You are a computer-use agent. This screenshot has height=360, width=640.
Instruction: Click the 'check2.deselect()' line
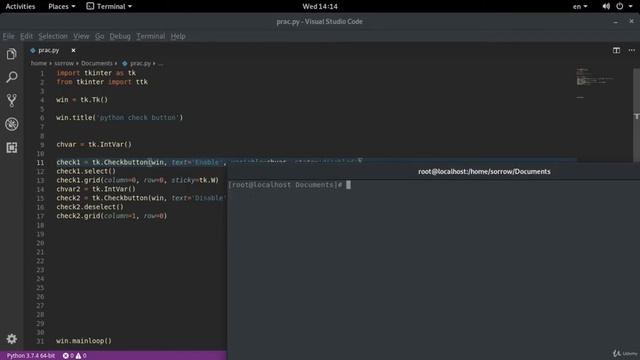(90, 207)
